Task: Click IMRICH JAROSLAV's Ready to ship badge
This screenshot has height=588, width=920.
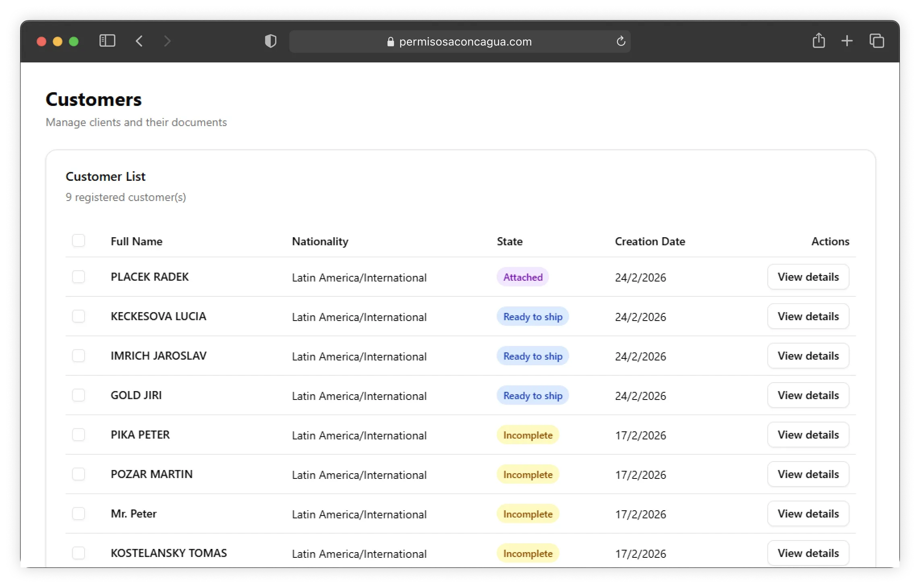Action: pyautogui.click(x=533, y=356)
